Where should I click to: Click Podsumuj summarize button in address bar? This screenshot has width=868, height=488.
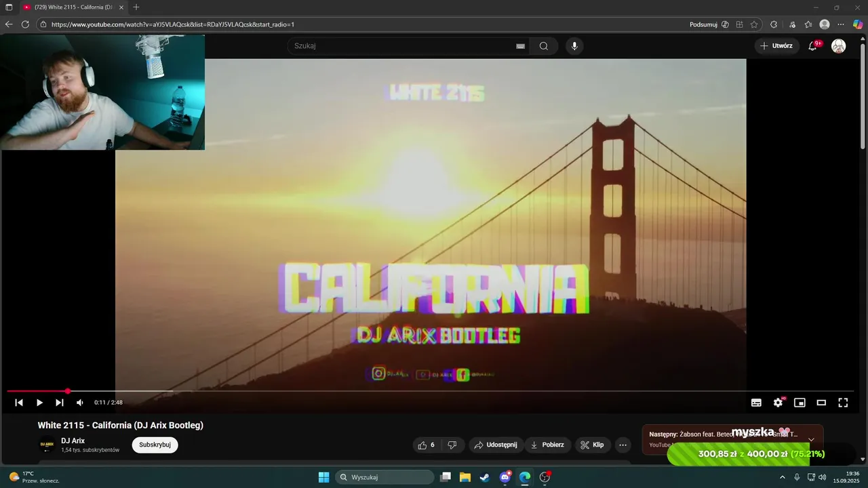click(x=709, y=24)
